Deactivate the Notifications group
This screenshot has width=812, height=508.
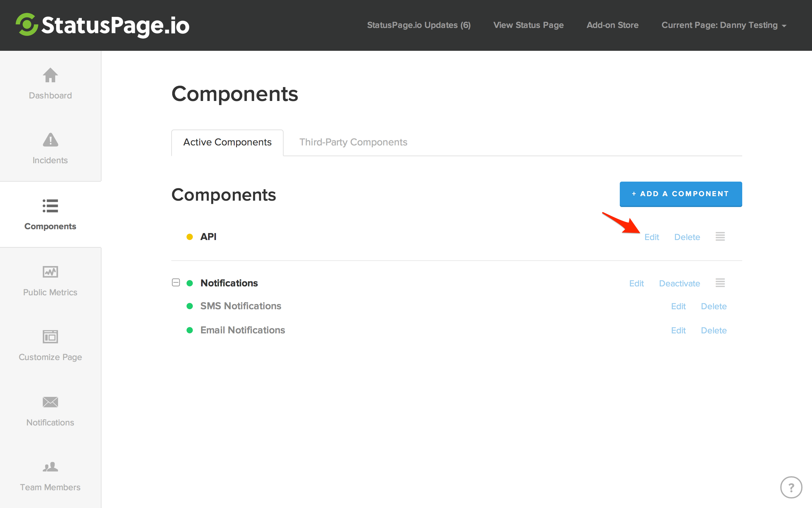tap(679, 284)
